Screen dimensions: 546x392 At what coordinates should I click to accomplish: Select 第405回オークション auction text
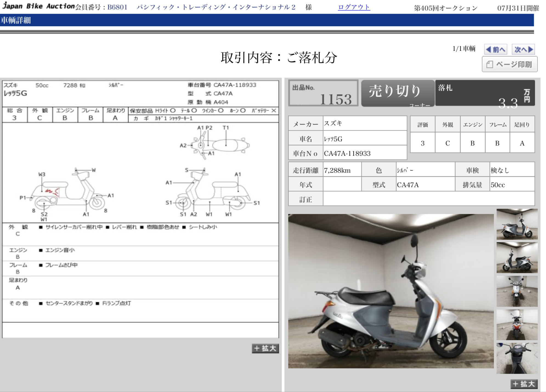446,8
